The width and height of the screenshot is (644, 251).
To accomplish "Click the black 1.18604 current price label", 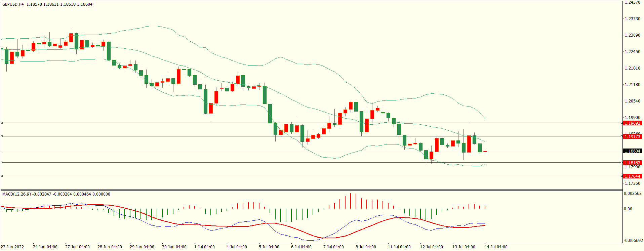I will point(632,151).
